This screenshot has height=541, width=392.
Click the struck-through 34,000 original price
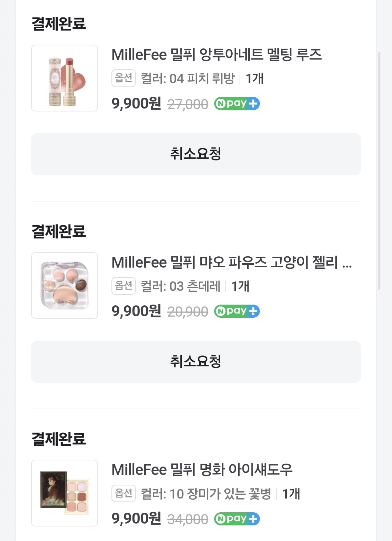(x=188, y=520)
